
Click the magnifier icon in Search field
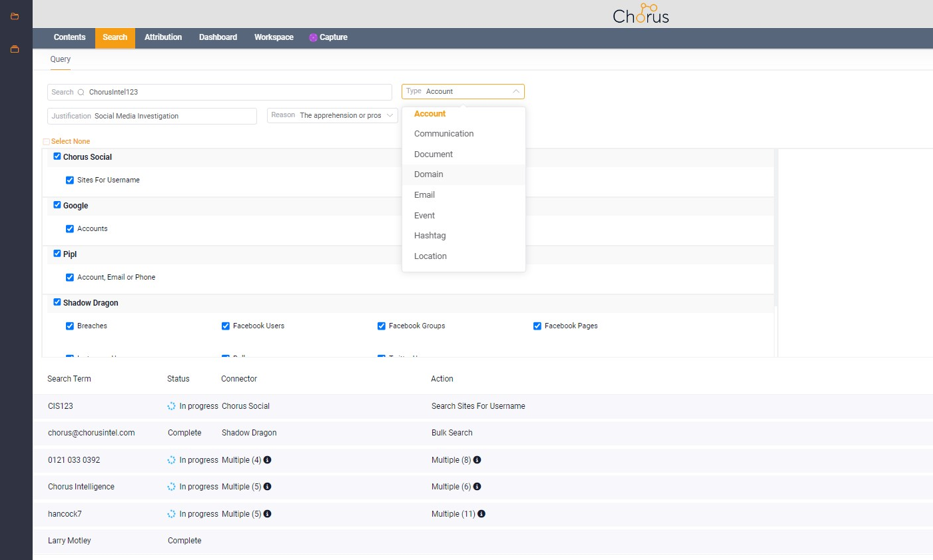tap(81, 93)
